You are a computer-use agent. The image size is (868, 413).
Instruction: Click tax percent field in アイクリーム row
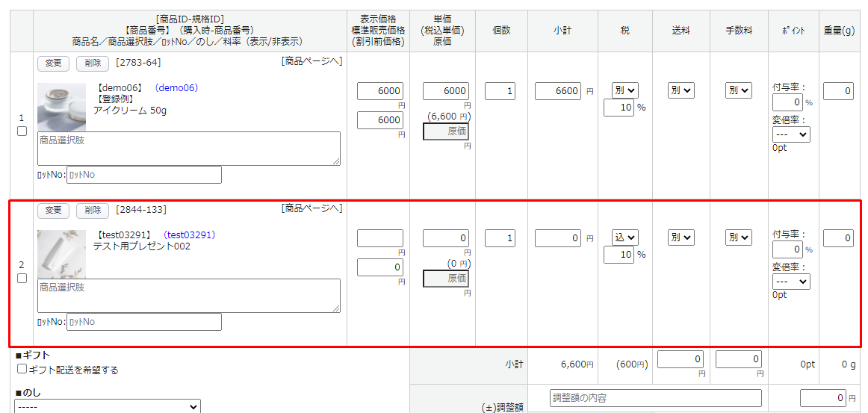[619, 108]
